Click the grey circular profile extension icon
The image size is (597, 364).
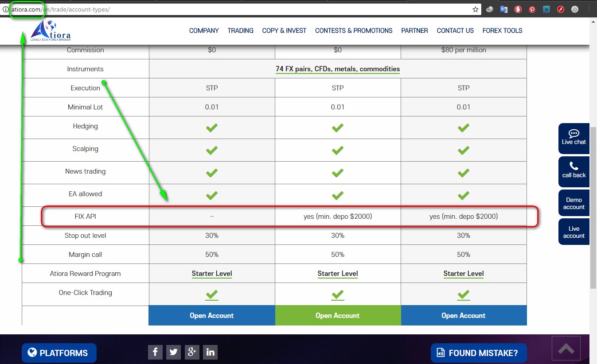click(x=575, y=9)
